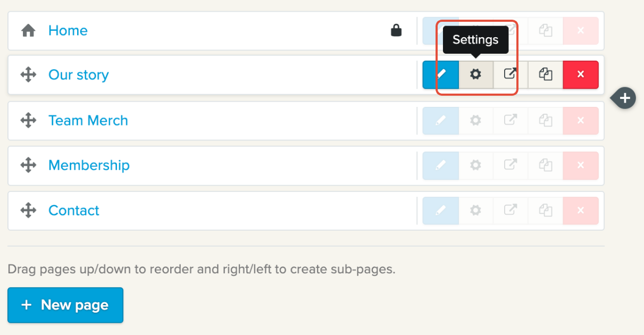Edit the Our story page

pos(440,75)
